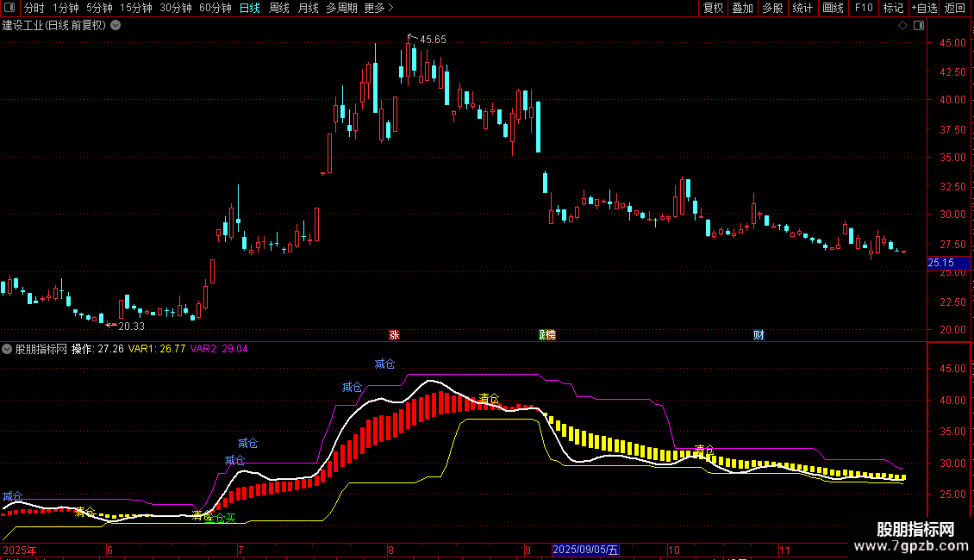Click the 操作: 27.26 indicator value
The height and width of the screenshot is (560, 974).
[97, 349]
